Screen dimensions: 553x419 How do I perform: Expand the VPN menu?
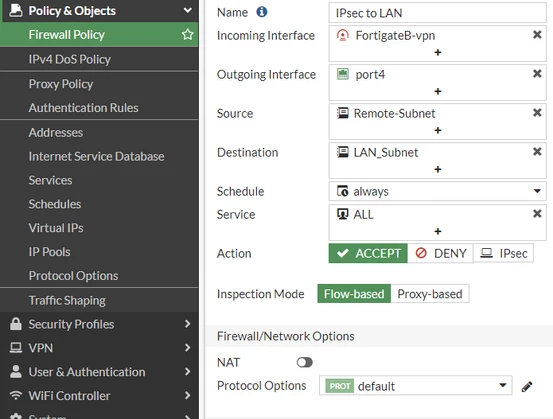coord(188,348)
